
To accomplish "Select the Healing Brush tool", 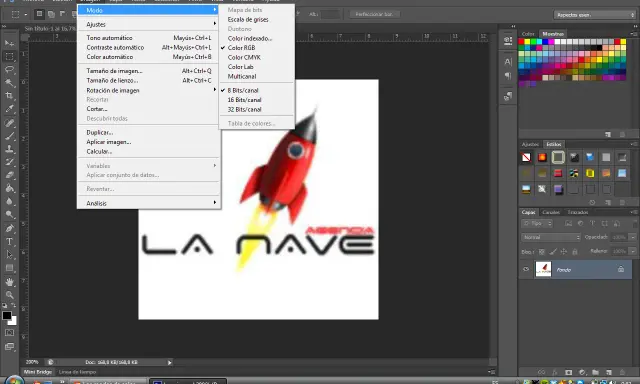I will [9, 123].
